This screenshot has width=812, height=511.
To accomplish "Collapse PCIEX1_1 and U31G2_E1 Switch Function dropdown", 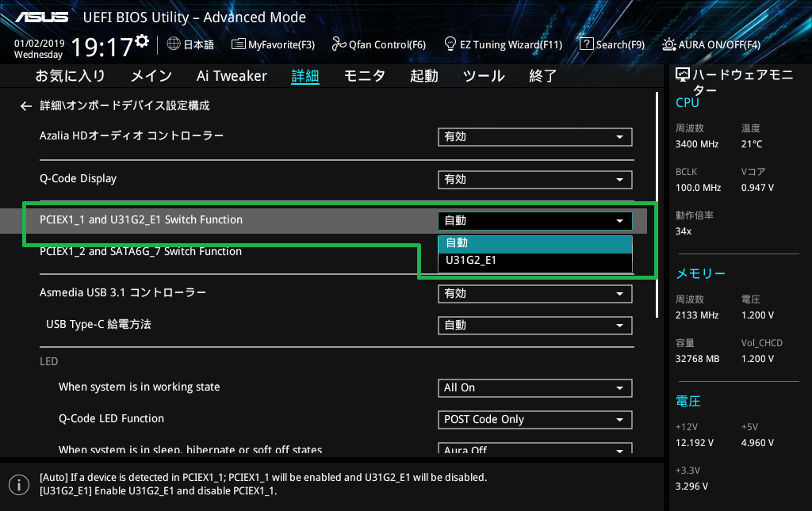I will point(535,221).
